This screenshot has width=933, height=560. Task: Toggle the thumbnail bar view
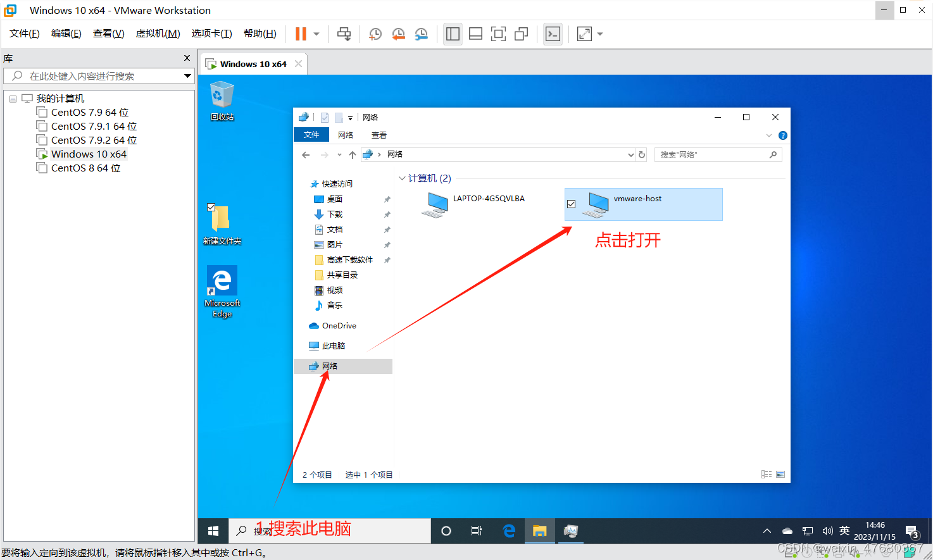[x=475, y=34]
